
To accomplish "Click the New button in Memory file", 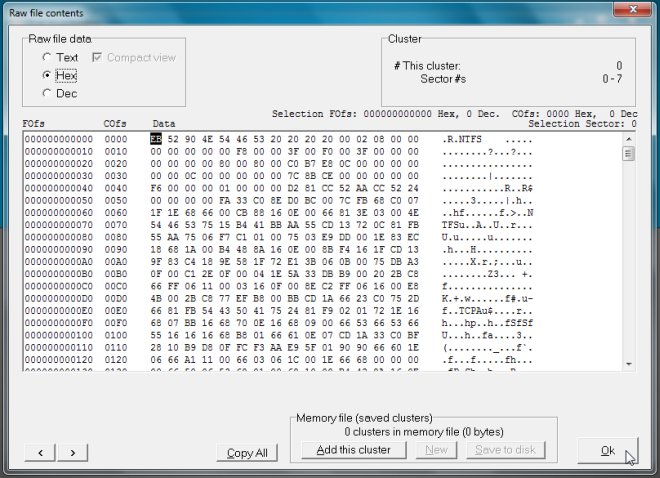I will click(436, 450).
